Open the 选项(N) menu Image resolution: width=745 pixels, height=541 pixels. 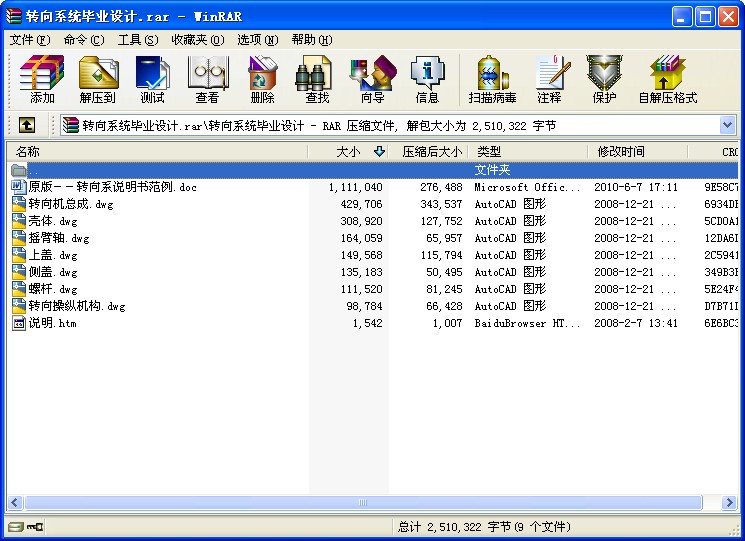(x=257, y=40)
